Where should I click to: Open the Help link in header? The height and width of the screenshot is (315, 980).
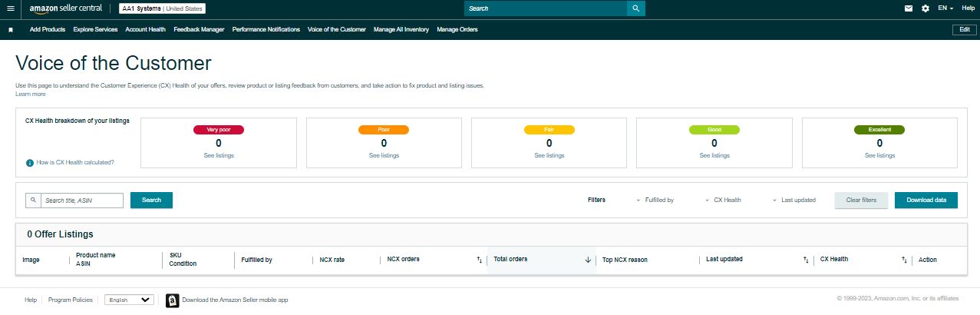(x=968, y=8)
